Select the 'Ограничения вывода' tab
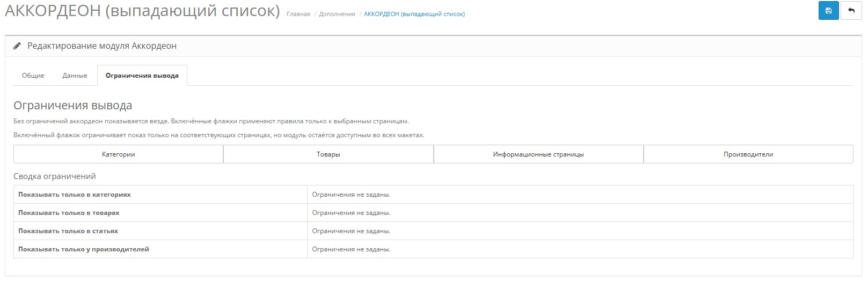 pos(142,76)
